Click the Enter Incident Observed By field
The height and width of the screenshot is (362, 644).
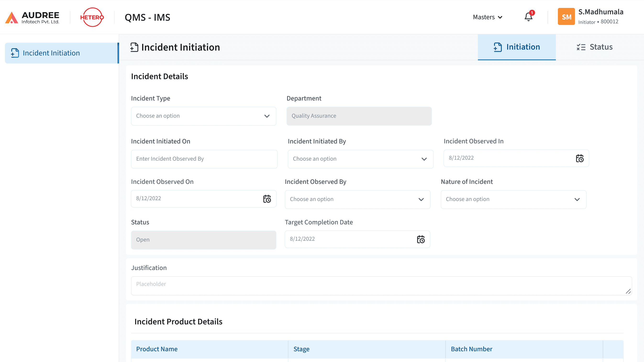(204, 158)
